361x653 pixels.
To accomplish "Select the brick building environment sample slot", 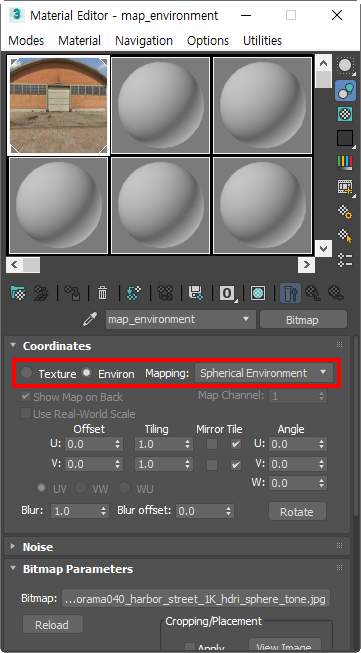I will (x=58, y=105).
